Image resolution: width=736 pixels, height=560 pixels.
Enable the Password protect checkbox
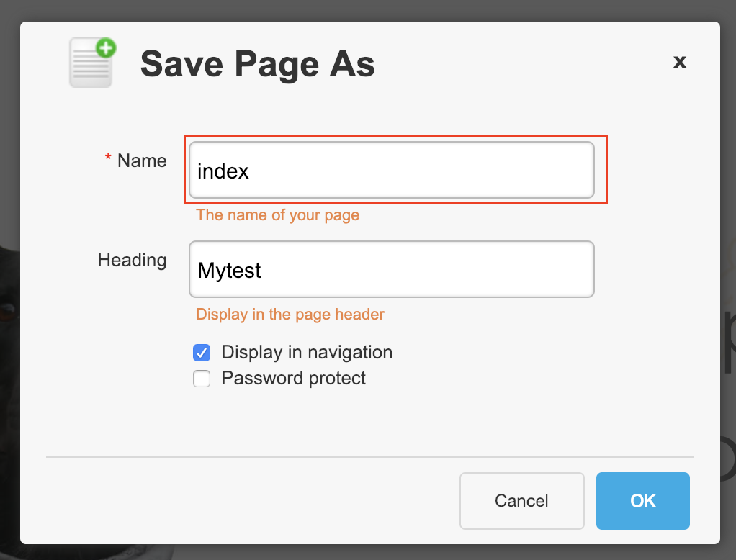[202, 379]
